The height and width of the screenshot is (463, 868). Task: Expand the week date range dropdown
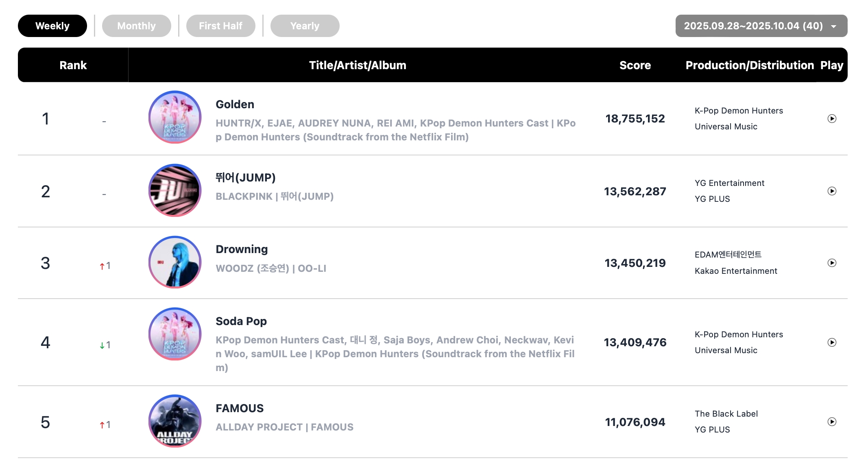(x=761, y=26)
